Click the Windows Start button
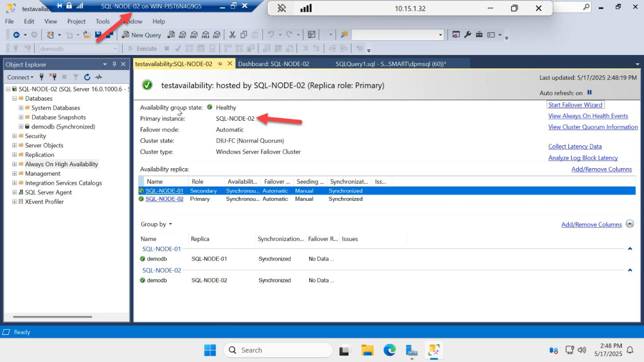The image size is (644, 362). (x=210, y=350)
